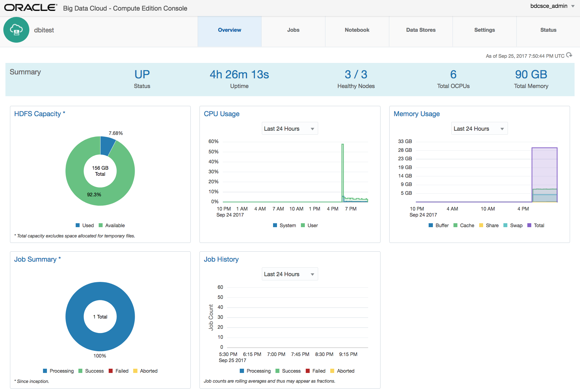Toggle Success legend in Job History
This screenshot has width=580, height=392.
tap(288, 371)
